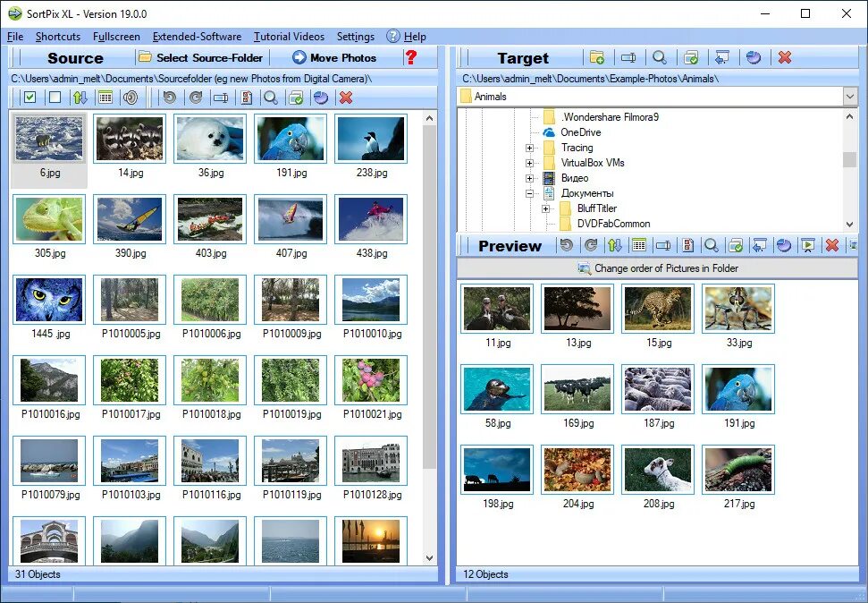Create new folder icon in Target toolbar
The image size is (868, 603).
coord(597,57)
